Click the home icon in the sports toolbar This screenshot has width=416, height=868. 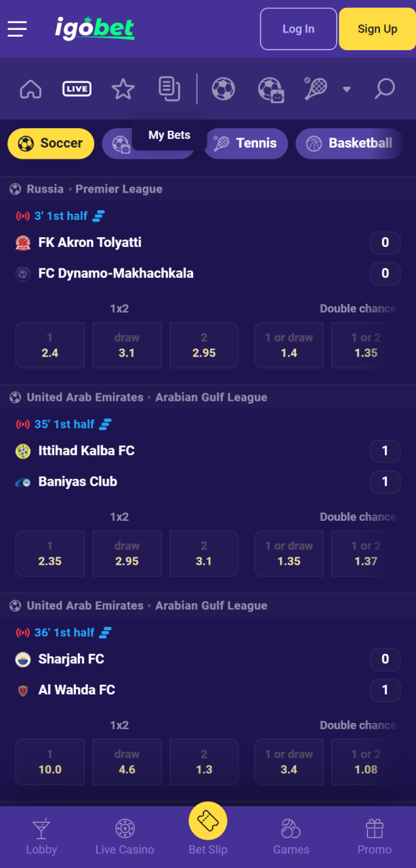click(30, 89)
